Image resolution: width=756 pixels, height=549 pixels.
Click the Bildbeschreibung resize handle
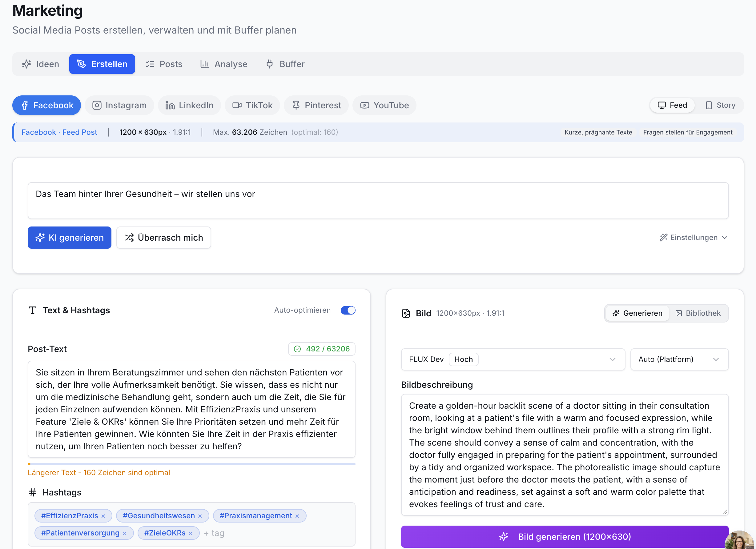click(x=725, y=512)
